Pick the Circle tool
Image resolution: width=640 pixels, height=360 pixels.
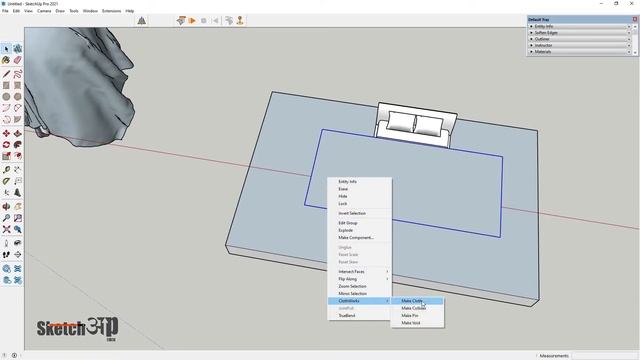tap(6, 97)
